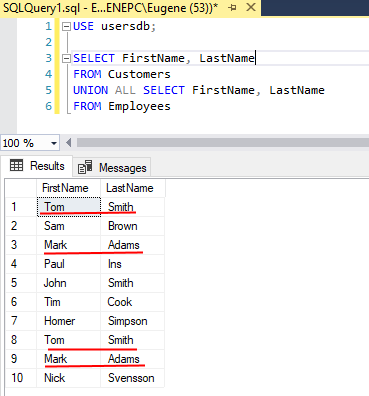The width and height of the screenshot is (369, 396).
Task: Select row header 9
Action: pos(21,359)
